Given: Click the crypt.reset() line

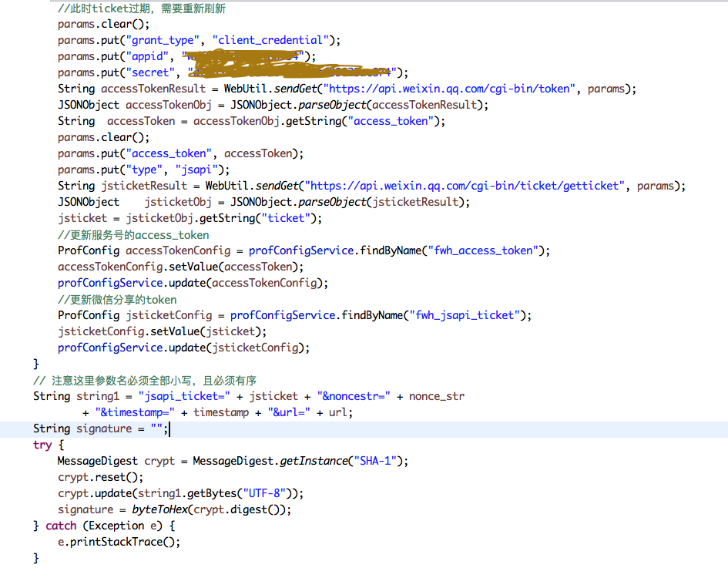Looking at the screenshot, I should click(100, 478).
